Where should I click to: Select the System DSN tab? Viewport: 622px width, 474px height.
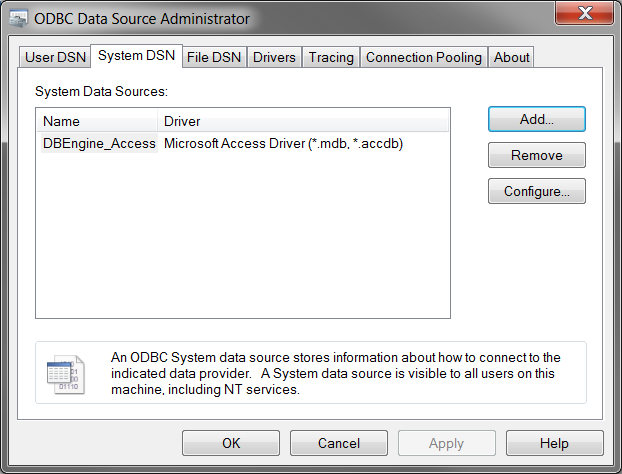click(136, 56)
